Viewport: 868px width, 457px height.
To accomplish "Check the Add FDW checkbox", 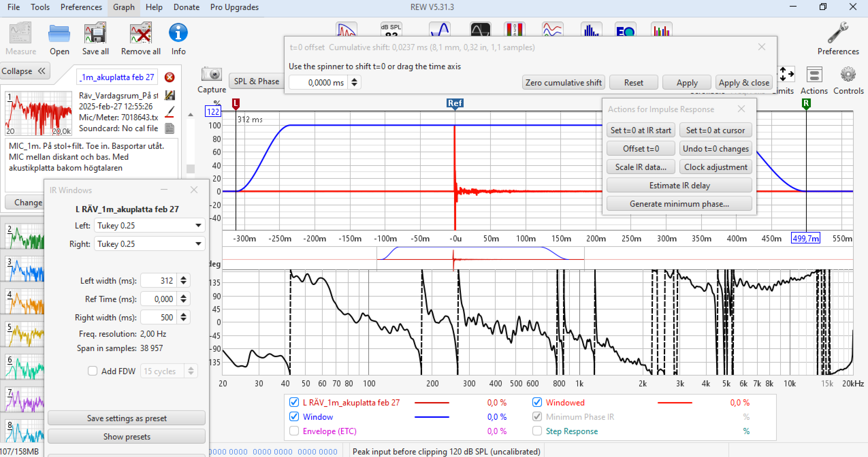I will [x=92, y=371].
